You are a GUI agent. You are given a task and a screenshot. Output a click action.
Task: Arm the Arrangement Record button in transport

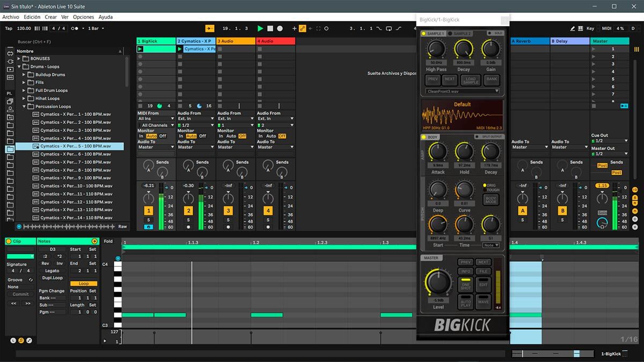pyautogui.click(x=280, y=28)
